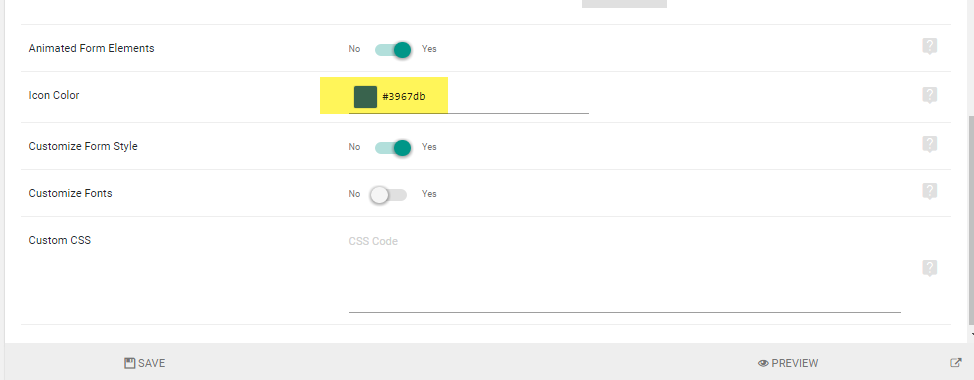Click the Icon Color help icon

(929, 95)
